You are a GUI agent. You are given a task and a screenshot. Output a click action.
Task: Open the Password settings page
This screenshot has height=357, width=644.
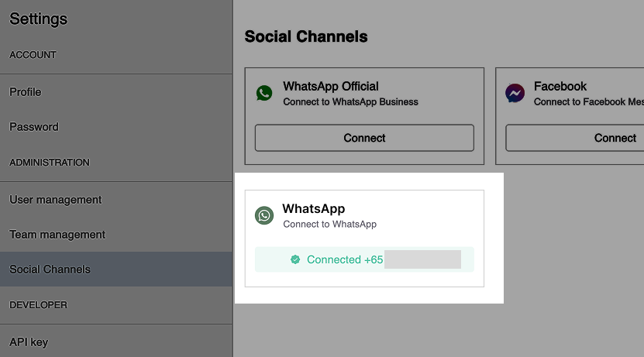point(115,127)
